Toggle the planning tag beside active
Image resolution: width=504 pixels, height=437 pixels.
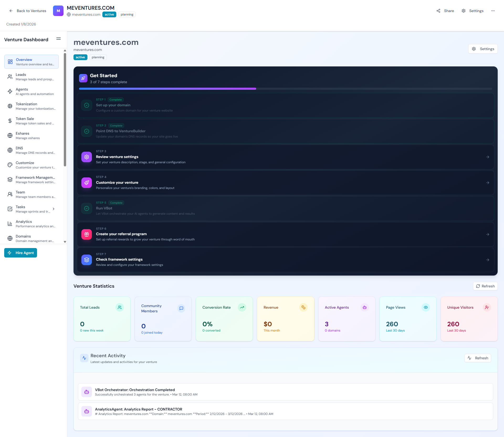click(98, 57)
